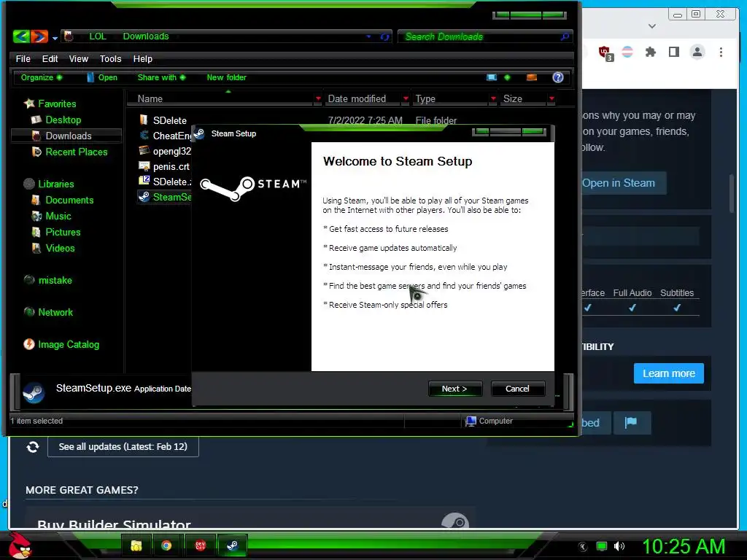Open the Chrome profile avatar icon
Viewport: 747px width, 560px height.
point(697,52)
